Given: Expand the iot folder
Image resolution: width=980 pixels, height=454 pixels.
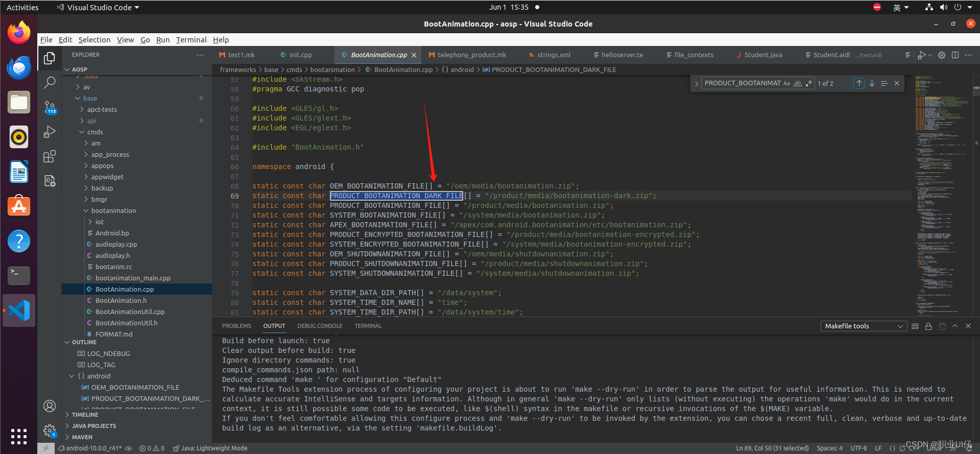Looking at the screenshot, I should pos(90,222).
